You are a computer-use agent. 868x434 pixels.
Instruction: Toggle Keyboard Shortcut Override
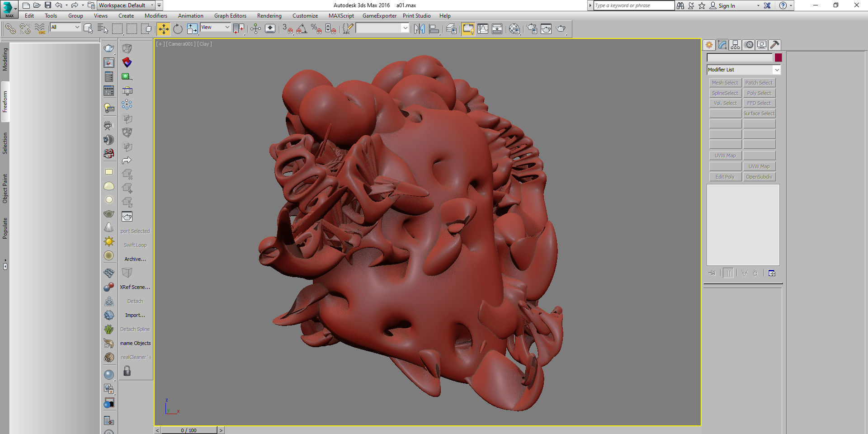[x=270, y=29]
